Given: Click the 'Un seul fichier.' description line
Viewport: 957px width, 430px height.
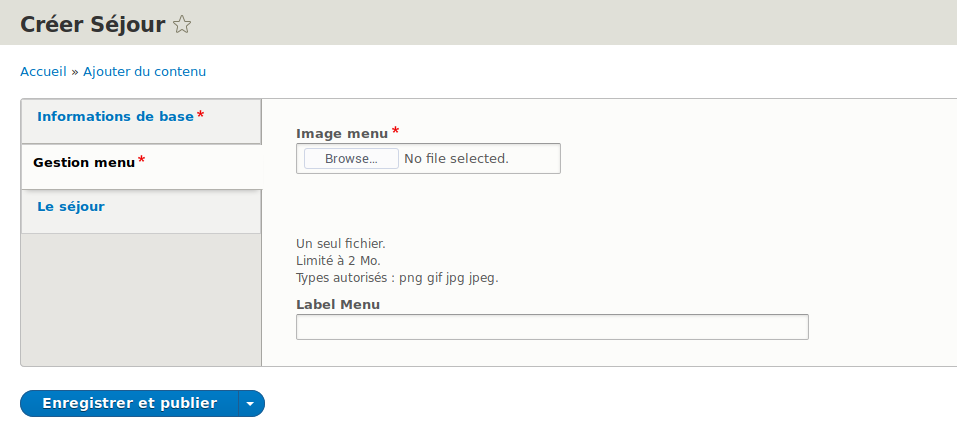Looking at the screenshot, I should (x=340, y=243).
